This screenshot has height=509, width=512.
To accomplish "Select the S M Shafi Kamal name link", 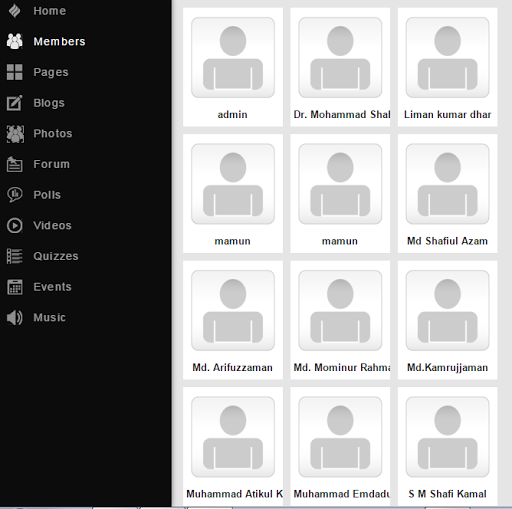I will 447,494.
